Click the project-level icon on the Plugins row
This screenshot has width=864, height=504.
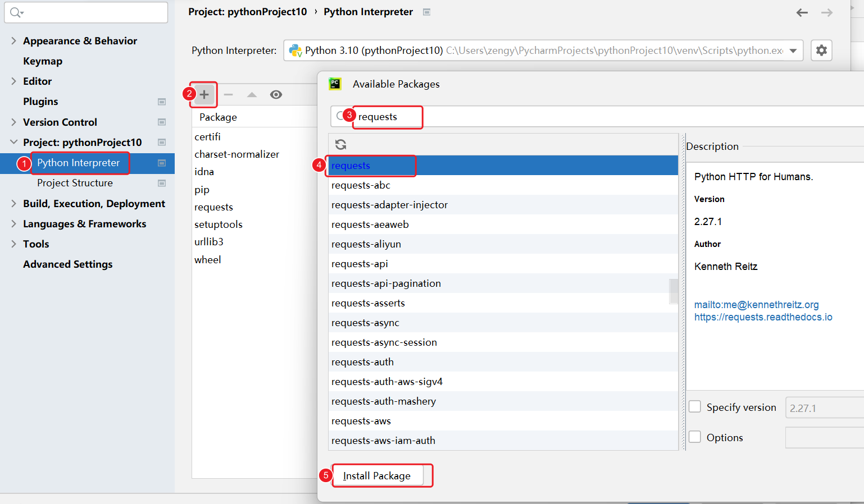162,102
